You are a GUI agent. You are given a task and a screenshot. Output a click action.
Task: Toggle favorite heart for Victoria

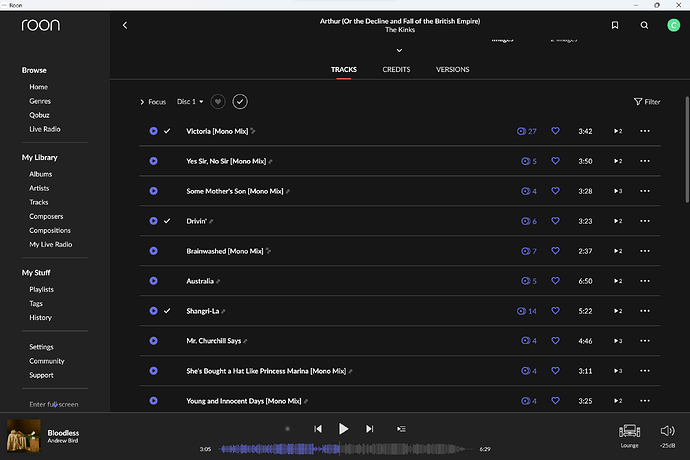(x=555, y=131)
